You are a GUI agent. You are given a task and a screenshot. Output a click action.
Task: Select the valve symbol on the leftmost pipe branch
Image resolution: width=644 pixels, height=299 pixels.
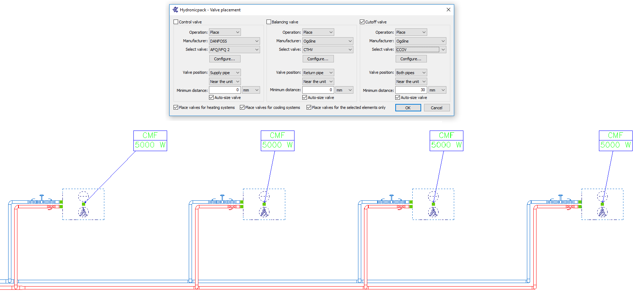coord(42,199)
